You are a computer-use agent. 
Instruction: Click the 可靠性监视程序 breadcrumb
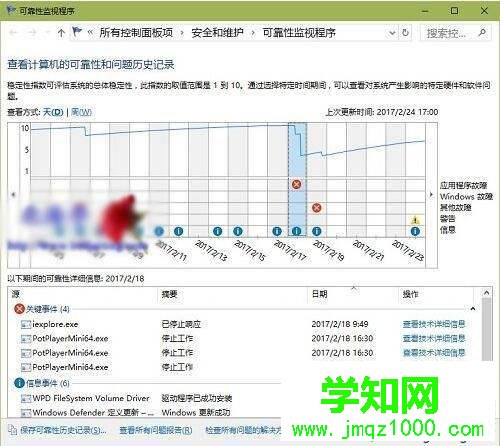299,32
